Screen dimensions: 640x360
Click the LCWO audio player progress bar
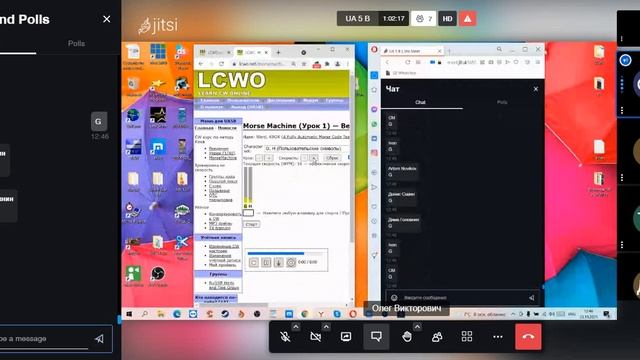285,253
